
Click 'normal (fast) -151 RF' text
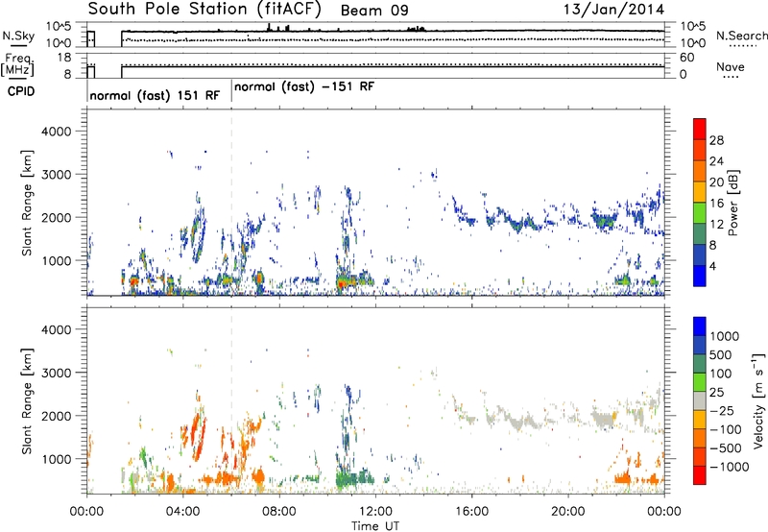[x=304, y=86]
